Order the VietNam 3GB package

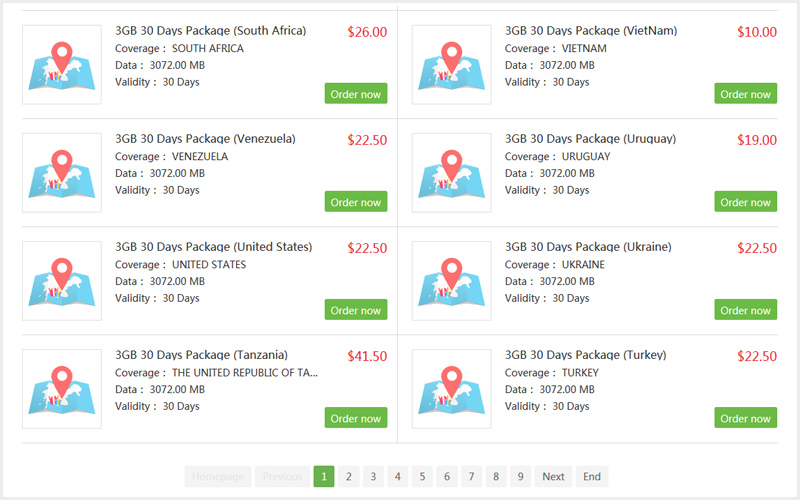point(745,94)
